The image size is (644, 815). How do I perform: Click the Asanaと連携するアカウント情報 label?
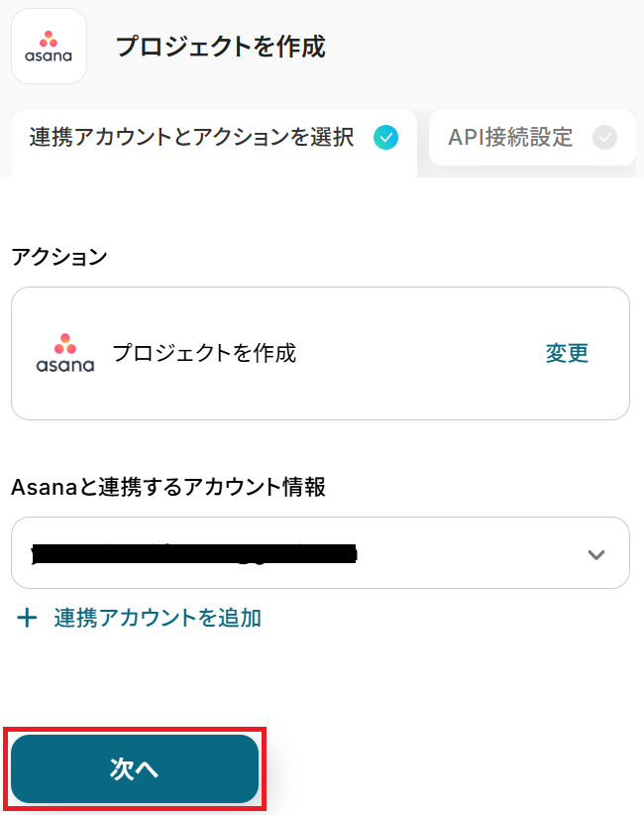[168, 487]
